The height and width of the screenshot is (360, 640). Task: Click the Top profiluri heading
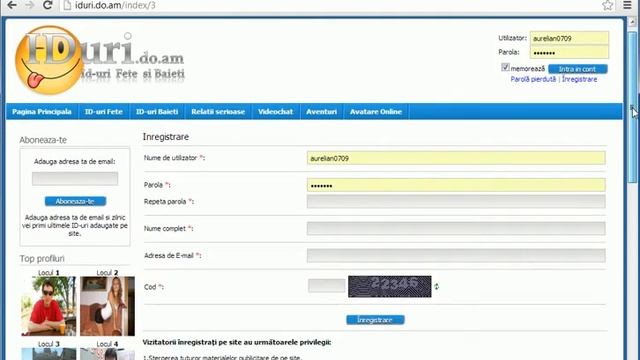42,258
